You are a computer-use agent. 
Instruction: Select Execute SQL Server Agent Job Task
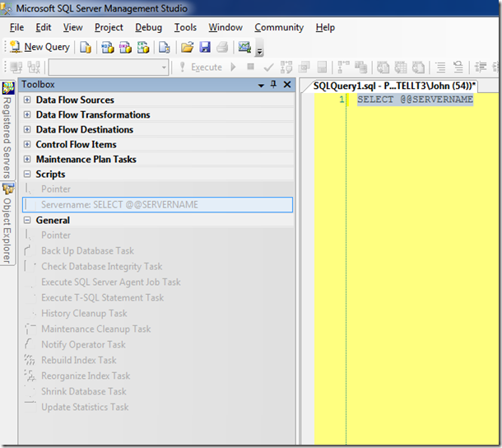point(157,282)
